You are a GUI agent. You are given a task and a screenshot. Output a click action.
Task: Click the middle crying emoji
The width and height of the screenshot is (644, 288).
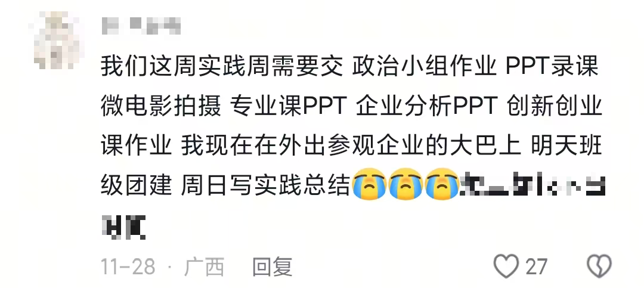point(405,184)
